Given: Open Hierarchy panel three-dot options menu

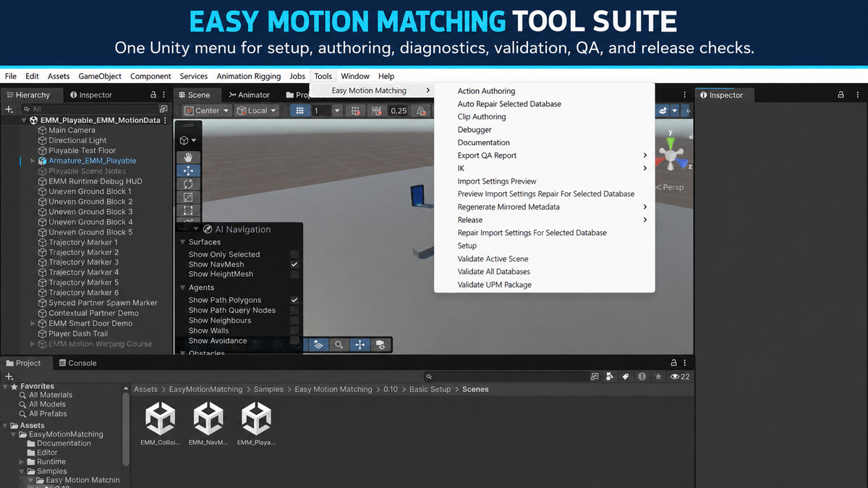Looking at the screenshot, I should click(165, 95).
